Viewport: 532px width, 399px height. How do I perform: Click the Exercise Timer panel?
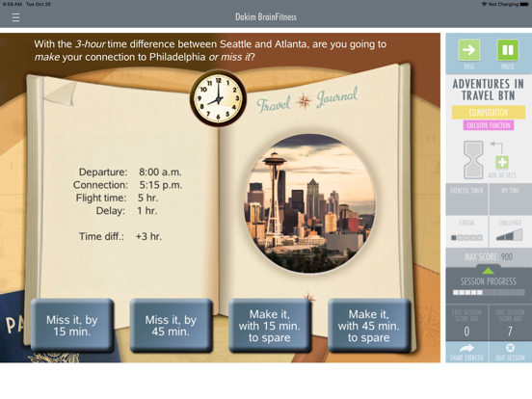tap(466, 199)
